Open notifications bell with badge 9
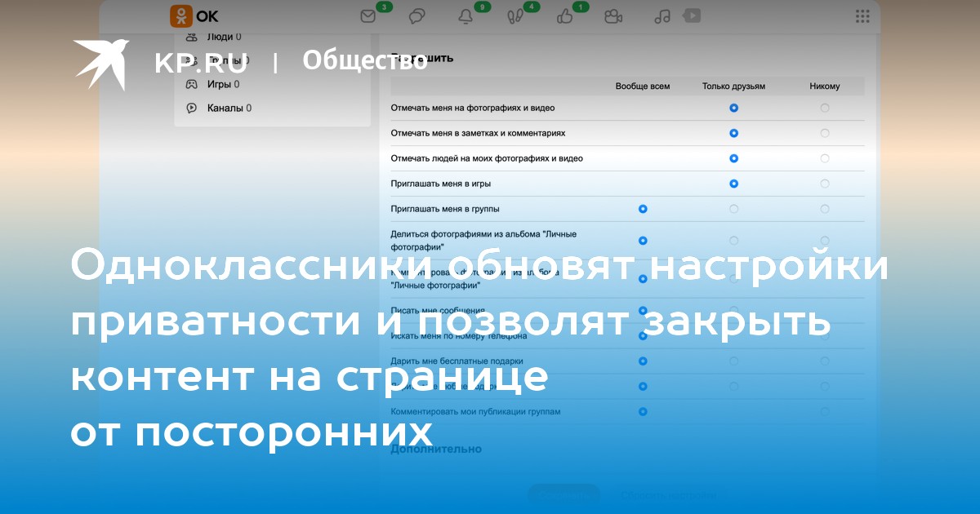This screenshot has width=980, height=514. click(466, 16)
